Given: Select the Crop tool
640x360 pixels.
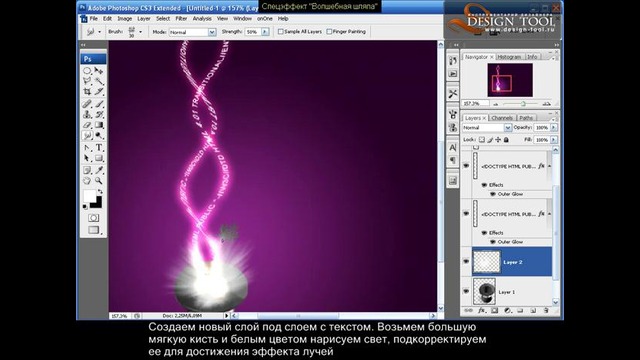Looking at the screenshot, I should 87,91.
